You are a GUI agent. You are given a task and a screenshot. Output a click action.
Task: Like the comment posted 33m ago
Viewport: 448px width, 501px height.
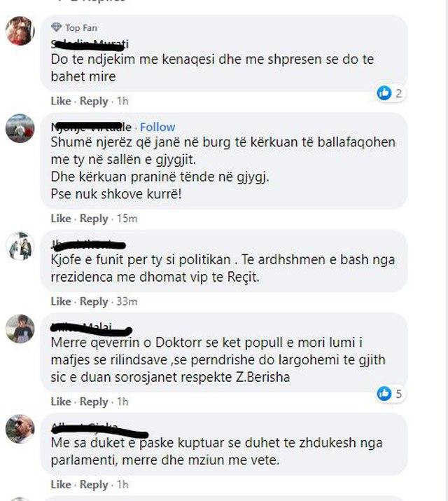(x=61, y=301)
